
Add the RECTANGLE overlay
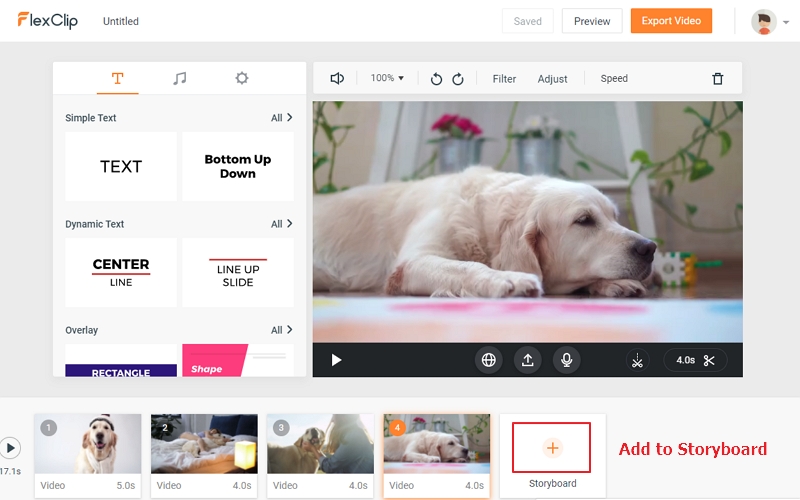121,361
